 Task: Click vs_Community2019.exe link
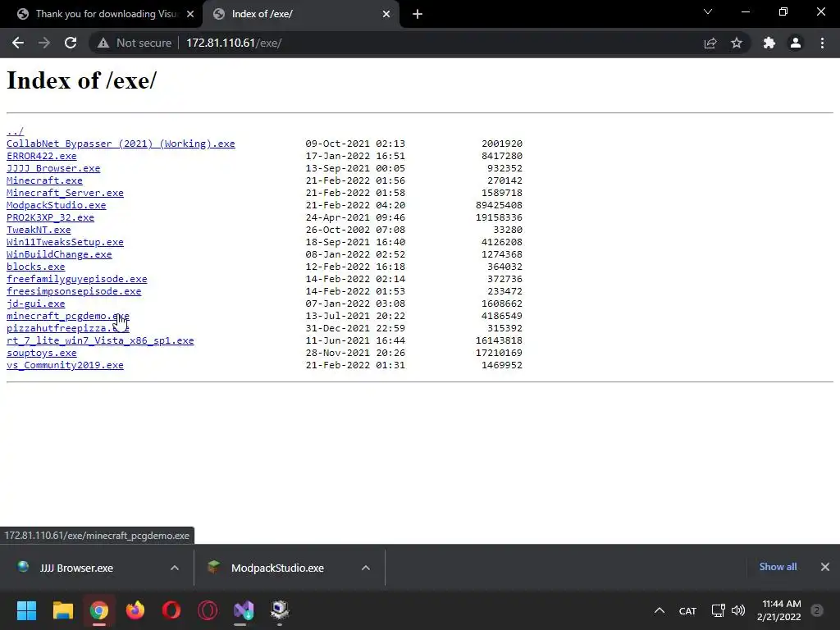point(65,365)
